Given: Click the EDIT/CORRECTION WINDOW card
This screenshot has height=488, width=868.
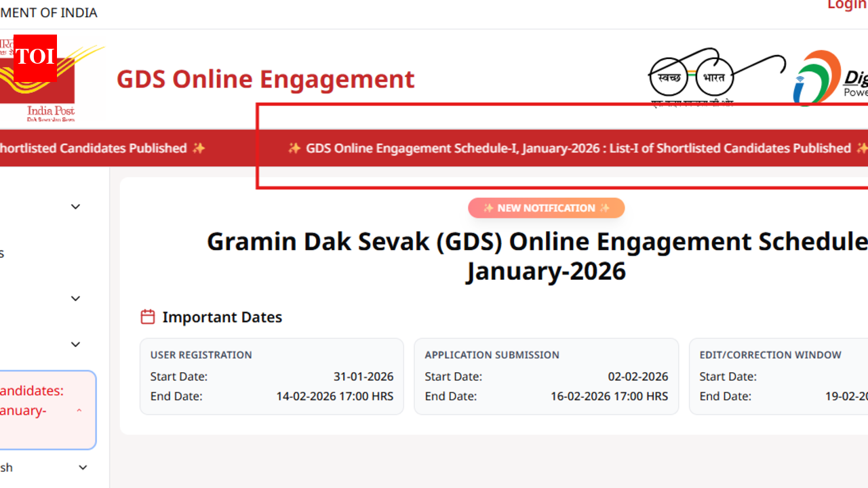Looking at the screenshot, I should click(x=778, y=376).
